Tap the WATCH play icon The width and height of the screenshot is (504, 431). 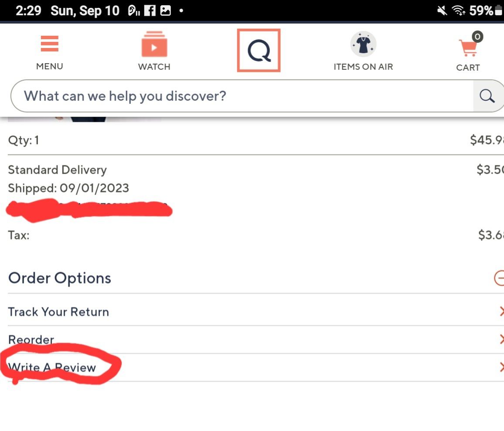click(x=154, y=45)
